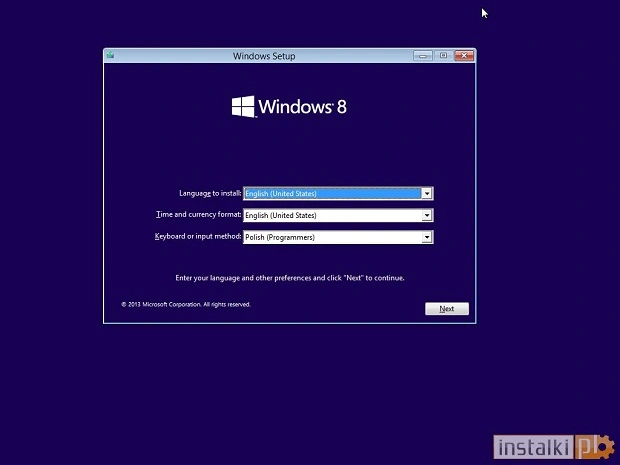
Task: Click the Windows Setup title text
Action: [264, 56]
